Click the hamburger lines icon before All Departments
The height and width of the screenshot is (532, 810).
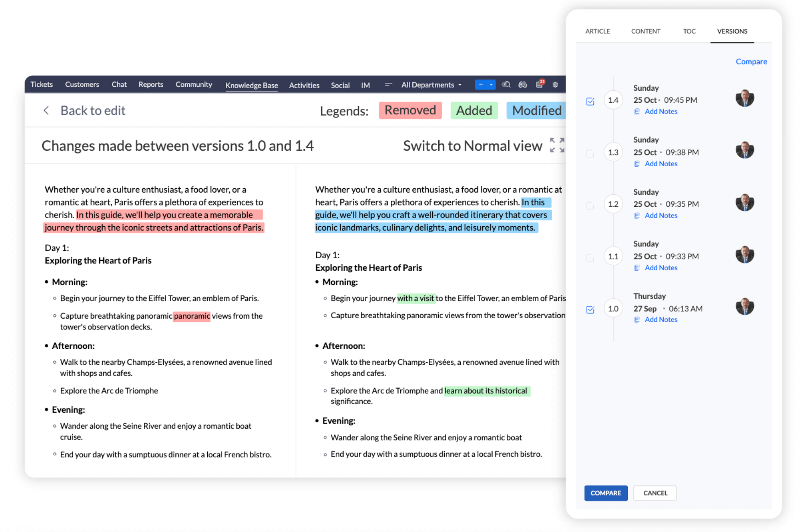coord(388,85)
